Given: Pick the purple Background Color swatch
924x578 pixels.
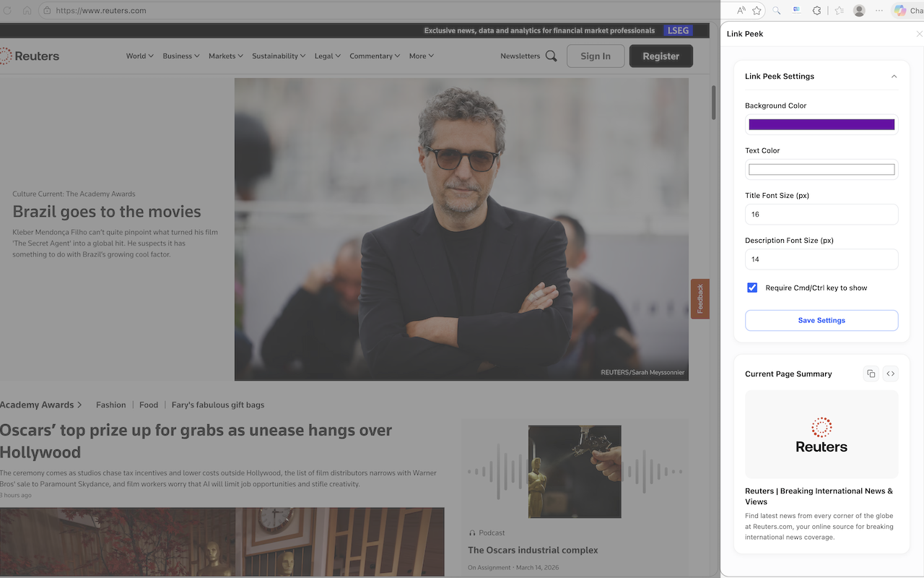Looking at the screenshot, I should coord(821,124).
